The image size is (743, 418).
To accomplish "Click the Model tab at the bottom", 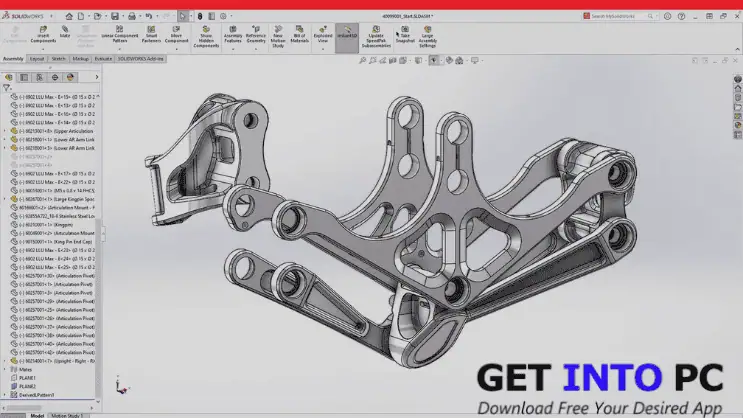I will [x=37, y=416].
